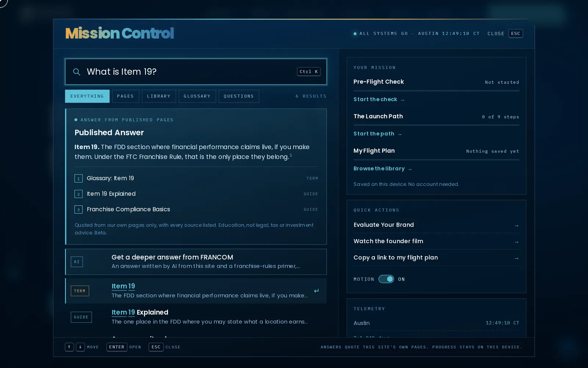The image size is (588, 368).
Task: Click the ESC key badge beside Close
Action: coord(516,33)
